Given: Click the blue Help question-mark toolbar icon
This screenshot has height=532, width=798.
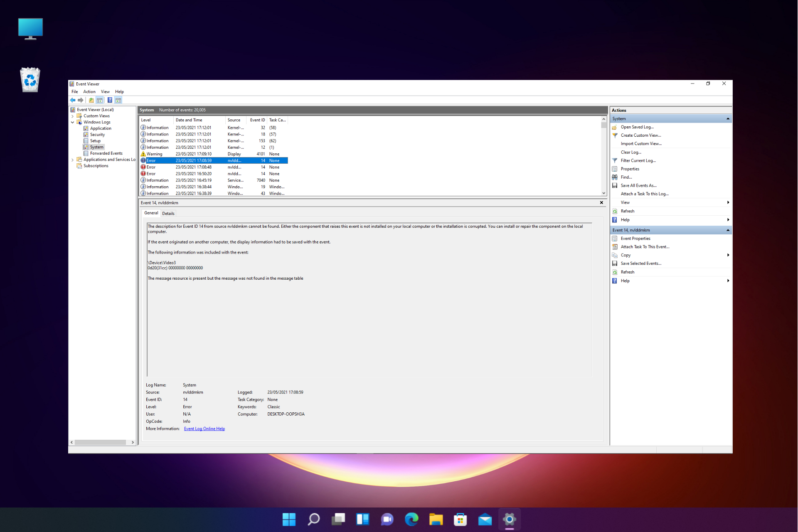Looking at the screenshot, I should 110,100.
